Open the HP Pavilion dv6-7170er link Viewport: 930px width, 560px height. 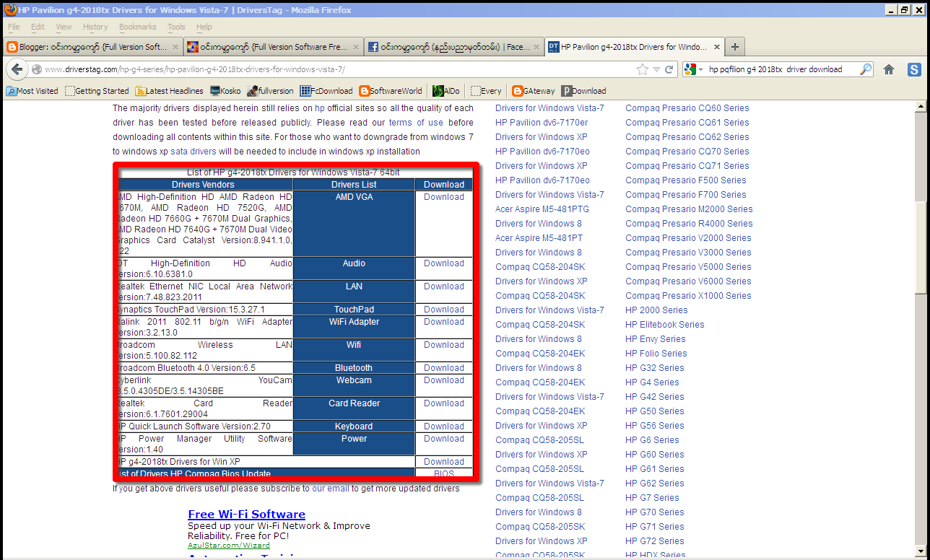point(542,123)
